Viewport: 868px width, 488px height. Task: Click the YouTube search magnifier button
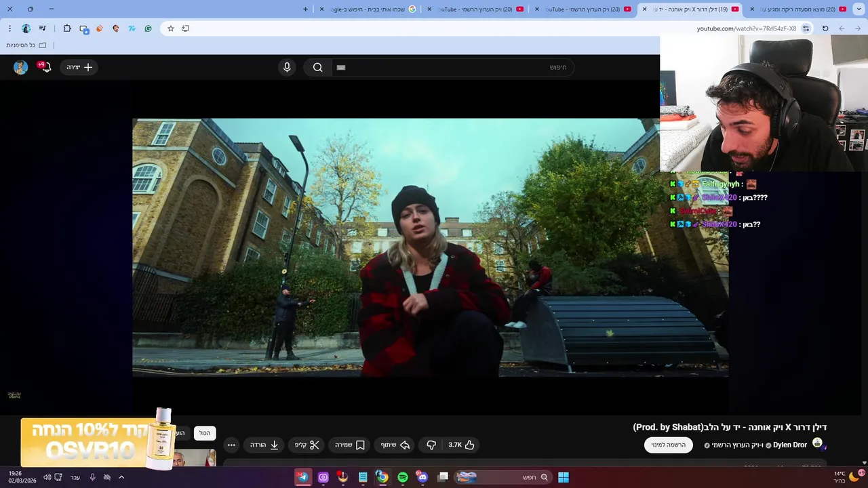coord(317,67)
